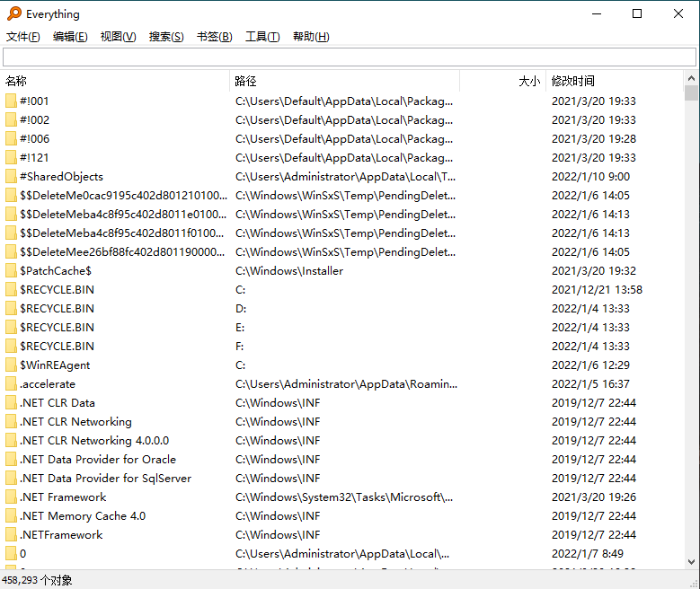This screenshot has height=589, width=700.
Task: Select the #!001 folder icon
Action: (11, 101)
